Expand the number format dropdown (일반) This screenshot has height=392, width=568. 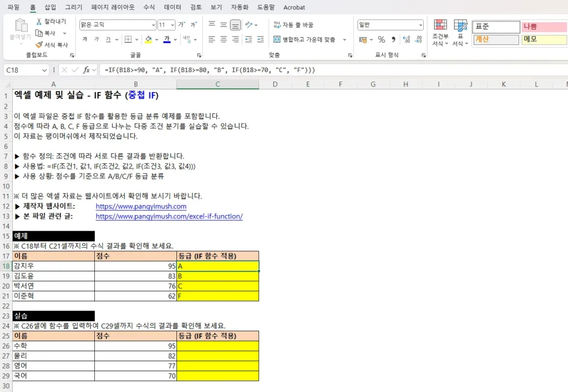pyautogui.click(x=420, y=25)
